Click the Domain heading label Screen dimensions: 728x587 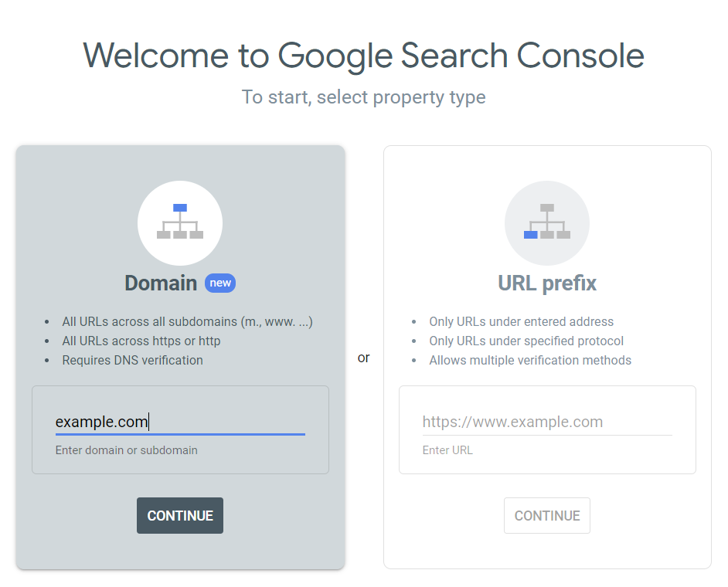coord(161,283)
